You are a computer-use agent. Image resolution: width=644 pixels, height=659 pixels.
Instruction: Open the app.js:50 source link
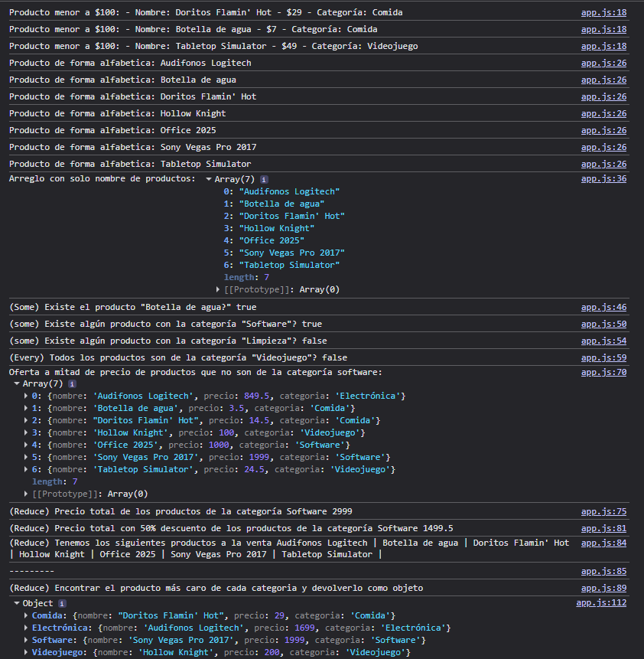pos(603,324)
